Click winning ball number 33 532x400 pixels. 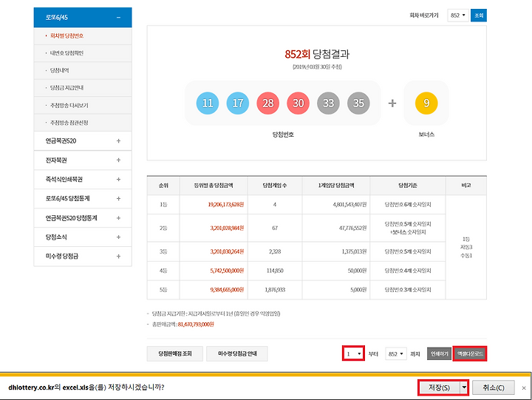[x=328, y=103]
